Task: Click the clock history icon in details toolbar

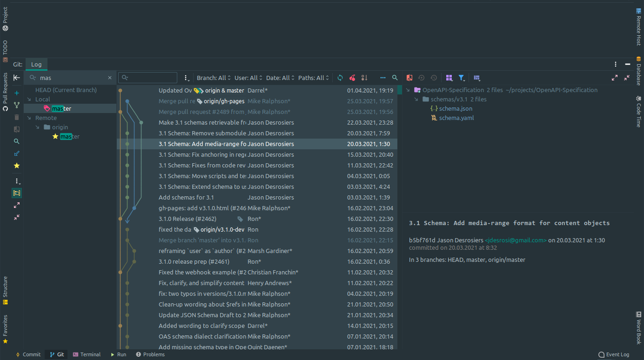Action: point(434,78)
